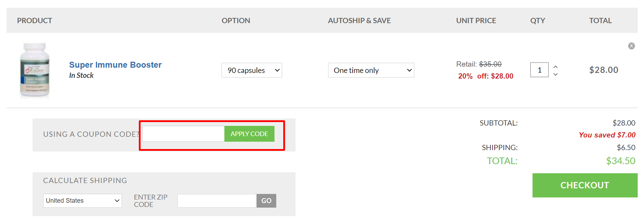Click the APPLY CODE button

coord(249,134)
